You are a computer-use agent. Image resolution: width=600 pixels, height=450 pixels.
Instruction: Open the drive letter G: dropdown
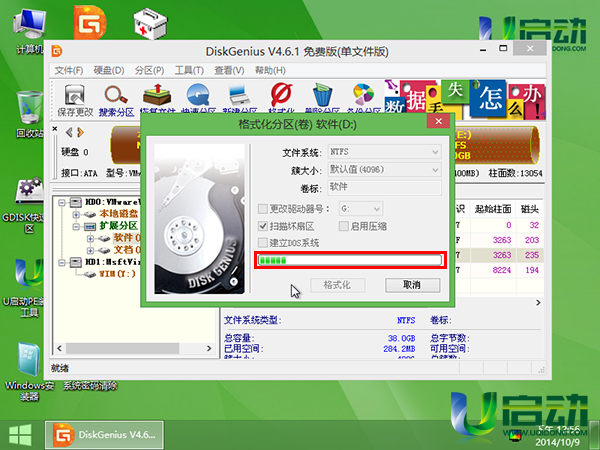(x=361, y=209)
